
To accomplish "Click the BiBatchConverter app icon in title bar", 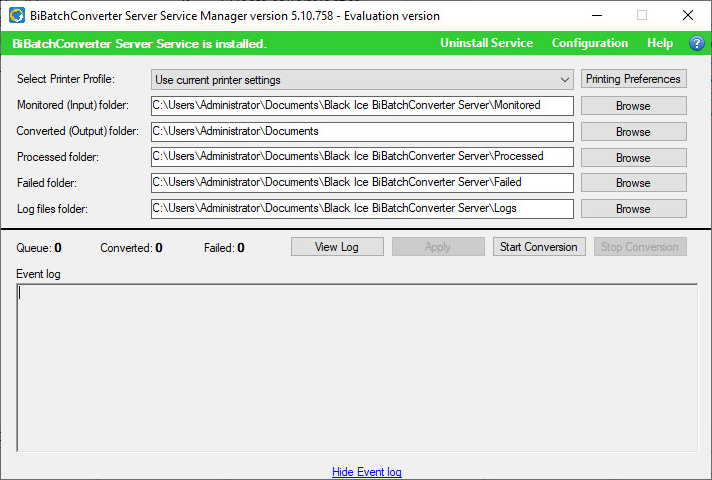I will click(16, 15).
